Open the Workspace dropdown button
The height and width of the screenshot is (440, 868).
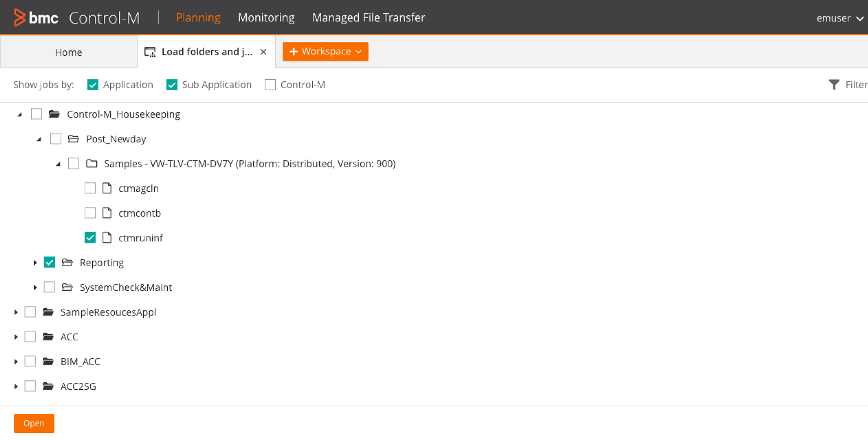click(x=325, y=51)
